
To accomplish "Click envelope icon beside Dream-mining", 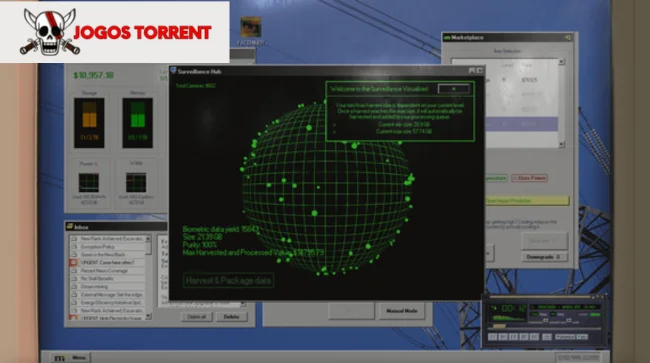I will [x=74, y=286].
